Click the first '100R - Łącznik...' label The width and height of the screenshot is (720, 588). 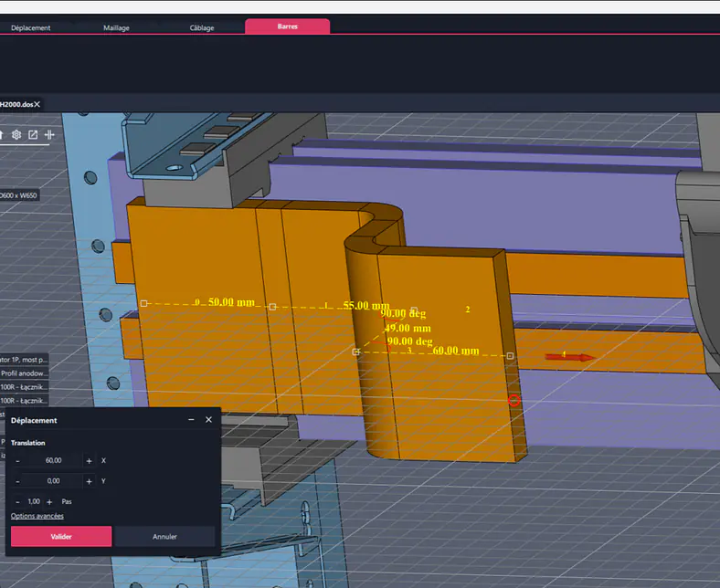click(24, 387)
